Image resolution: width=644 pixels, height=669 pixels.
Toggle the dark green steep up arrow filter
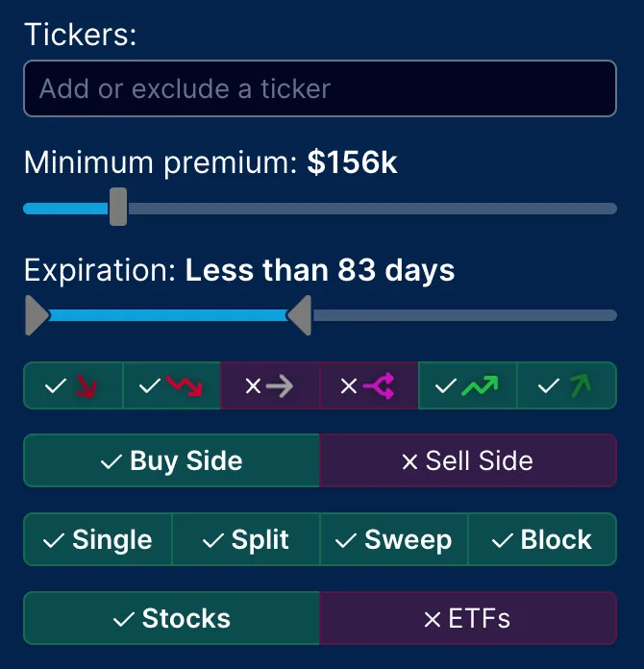click(566, 385)
